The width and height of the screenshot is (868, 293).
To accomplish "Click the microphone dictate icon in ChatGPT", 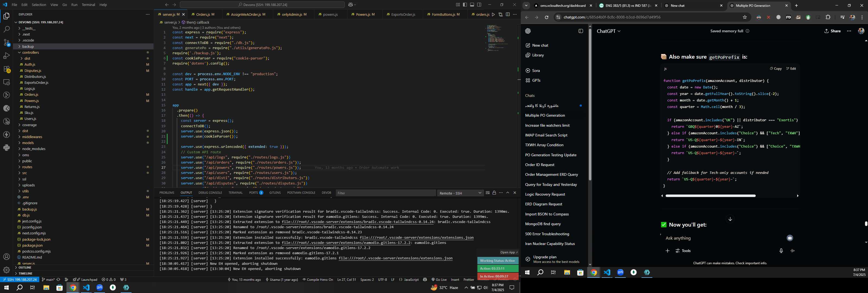I will pyautogui.click(x=781, y=251).
